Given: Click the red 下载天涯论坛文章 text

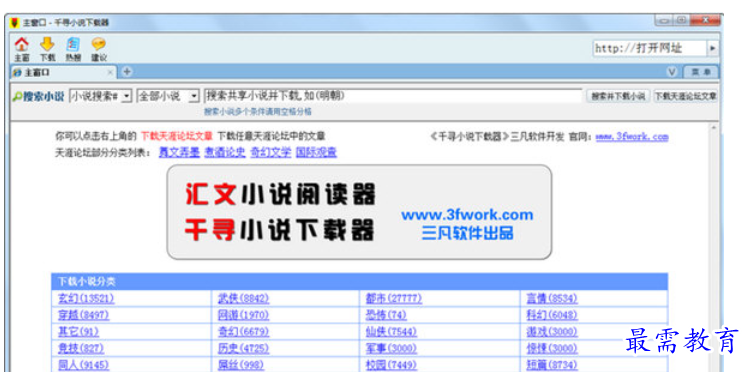Looking at the screenshot, I should [x=177, y=137].
